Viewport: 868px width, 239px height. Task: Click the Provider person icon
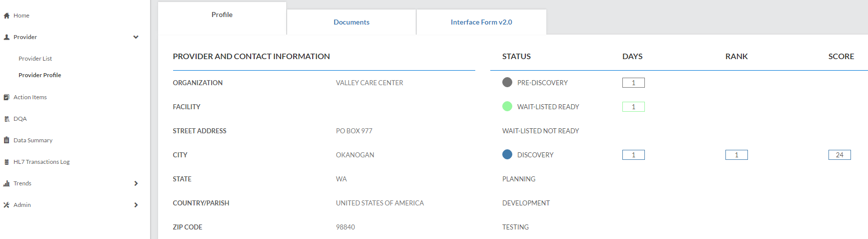7,37
